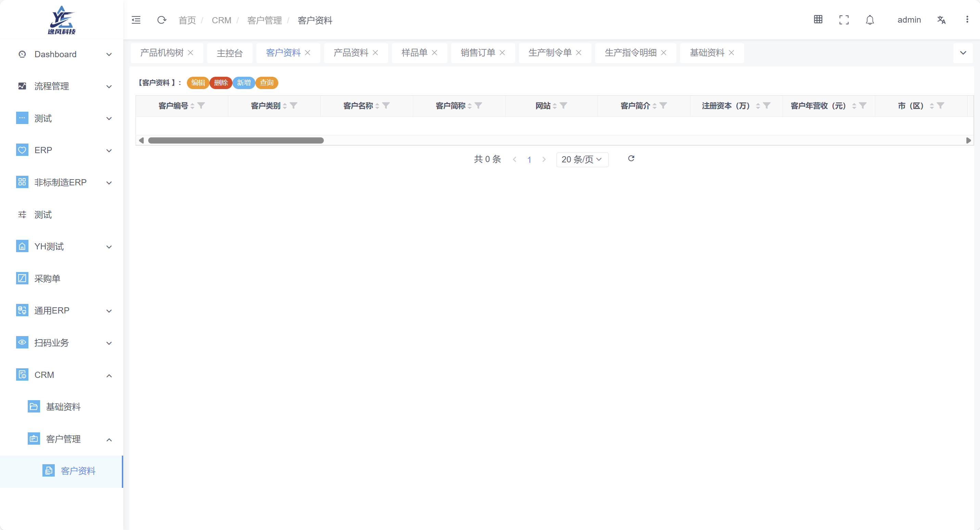Open the grid layout menu in the header
The width and height of the screenshot is (980, 530).
pos(818,20)
